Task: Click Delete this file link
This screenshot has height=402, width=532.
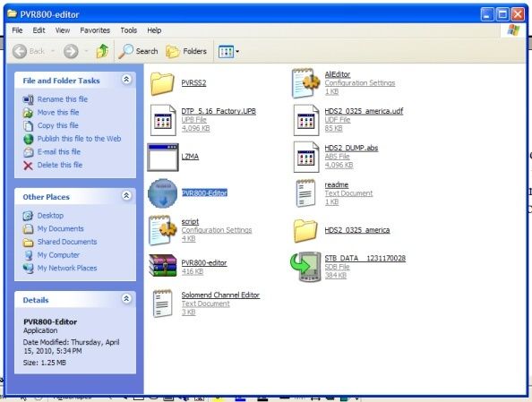Action: tap(60, 165)
